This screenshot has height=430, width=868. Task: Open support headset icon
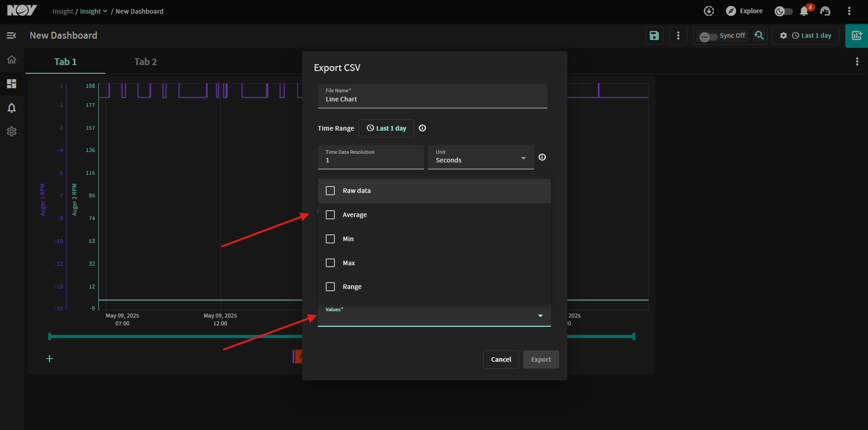click(825, 11)
